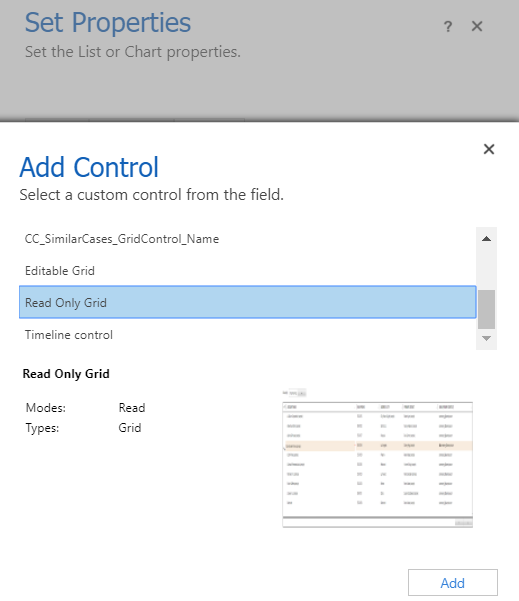The image size is (519, 601).
Task: Select CC_SimilarCases_GridControl_Name from the list
Action: click(x=248, y=239)
